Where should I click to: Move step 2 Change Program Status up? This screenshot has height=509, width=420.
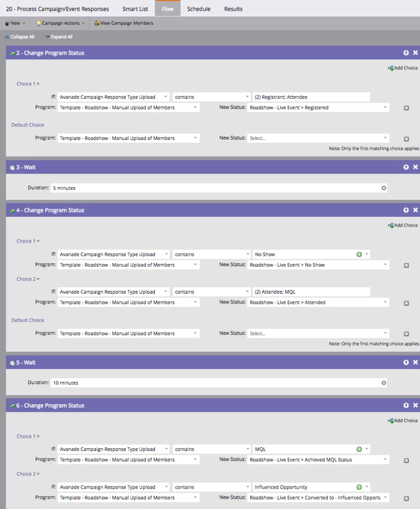[406, 53]
